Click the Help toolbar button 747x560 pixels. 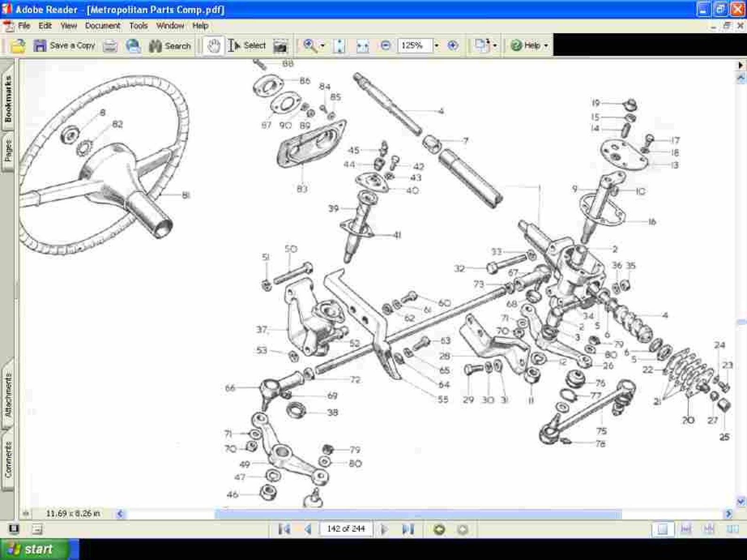point(525,46)
